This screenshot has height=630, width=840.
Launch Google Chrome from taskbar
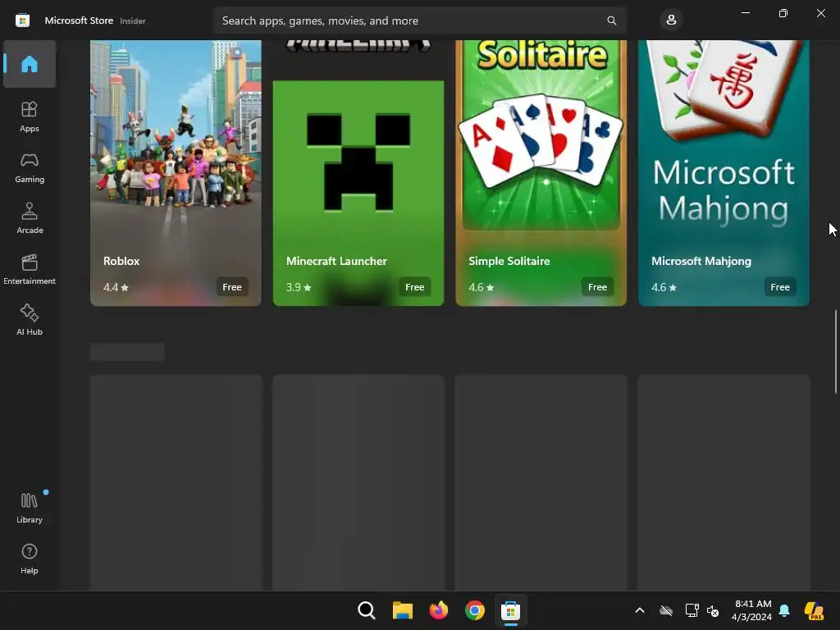pyautogui.click(x=475, y=610)
